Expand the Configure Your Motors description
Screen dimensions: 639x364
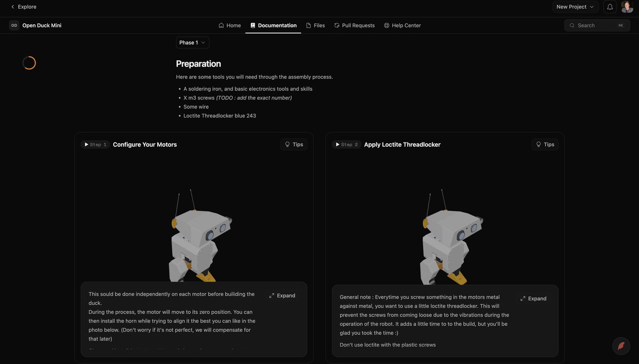click(282, 295)
